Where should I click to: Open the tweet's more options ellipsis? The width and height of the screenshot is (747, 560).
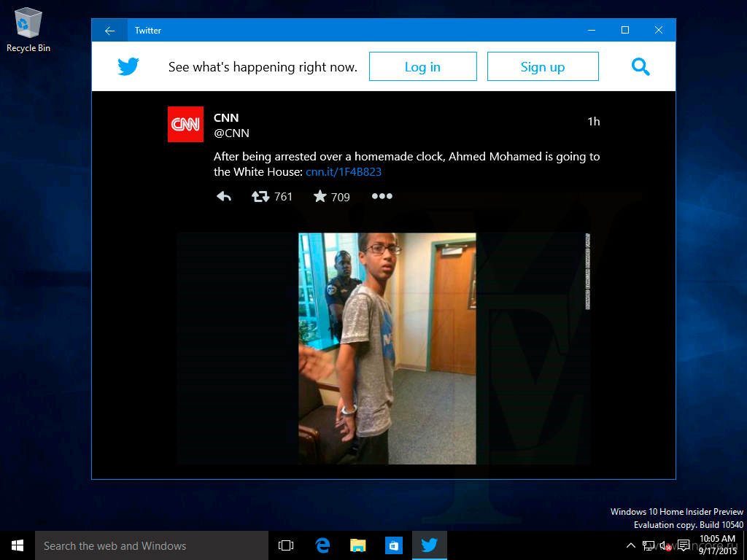click(382, 196)
